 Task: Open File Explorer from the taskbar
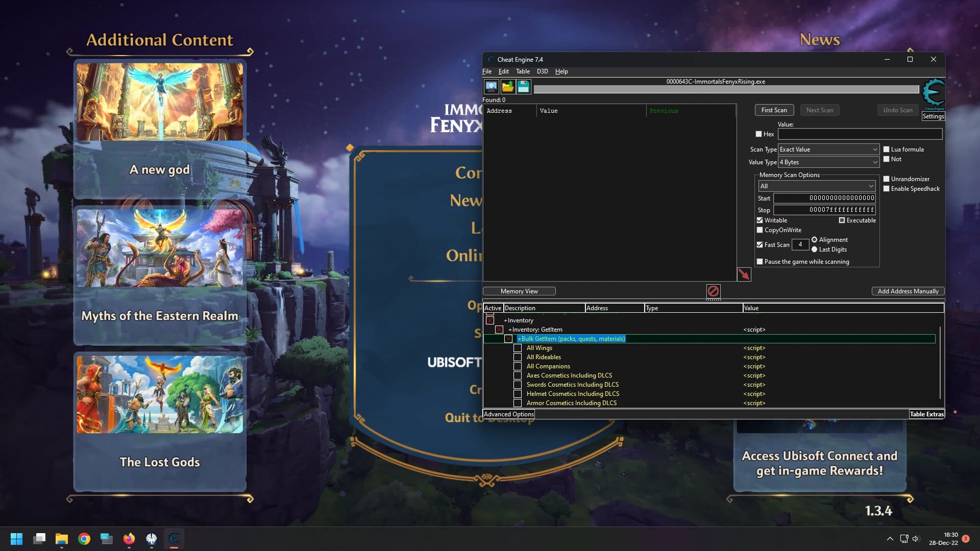click(62, 539)
